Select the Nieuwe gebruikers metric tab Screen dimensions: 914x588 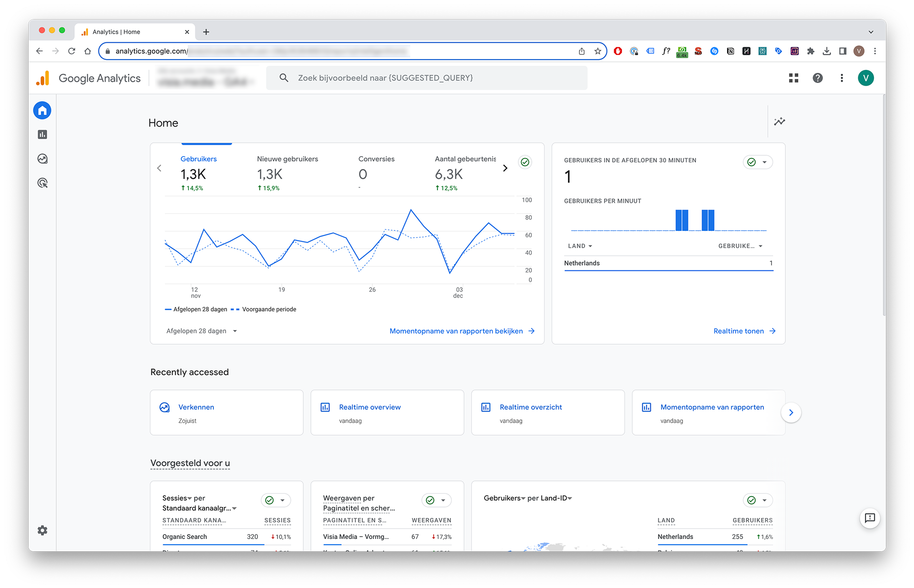(287, 172)
